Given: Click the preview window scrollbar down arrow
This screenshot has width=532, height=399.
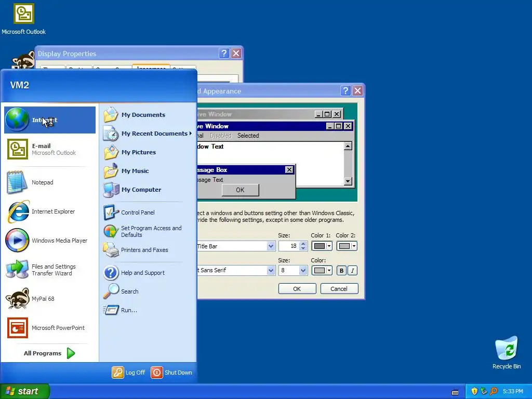Looking at the screenshot, I should pyautogui.click(x=348, y=181).
